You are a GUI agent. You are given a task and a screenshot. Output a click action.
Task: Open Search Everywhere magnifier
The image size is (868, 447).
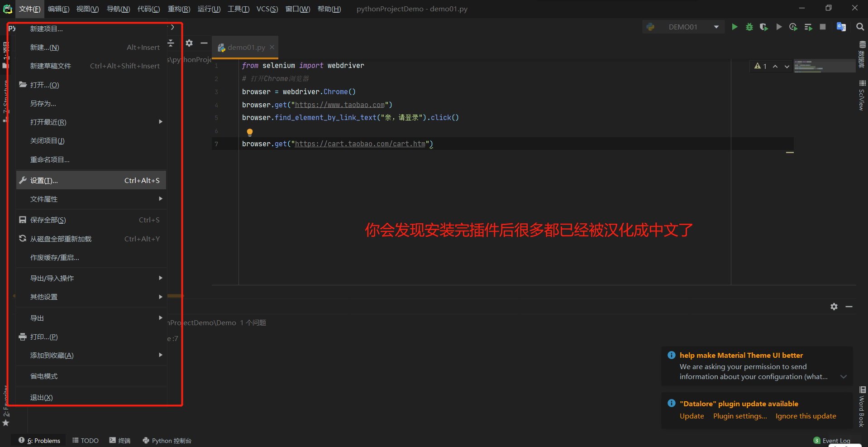click(860, 27)
